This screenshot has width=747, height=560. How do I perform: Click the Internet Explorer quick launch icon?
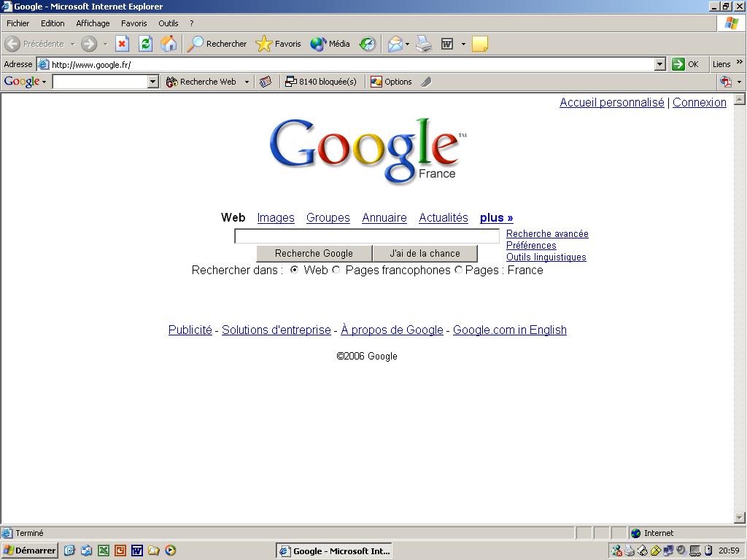(69, 551)
